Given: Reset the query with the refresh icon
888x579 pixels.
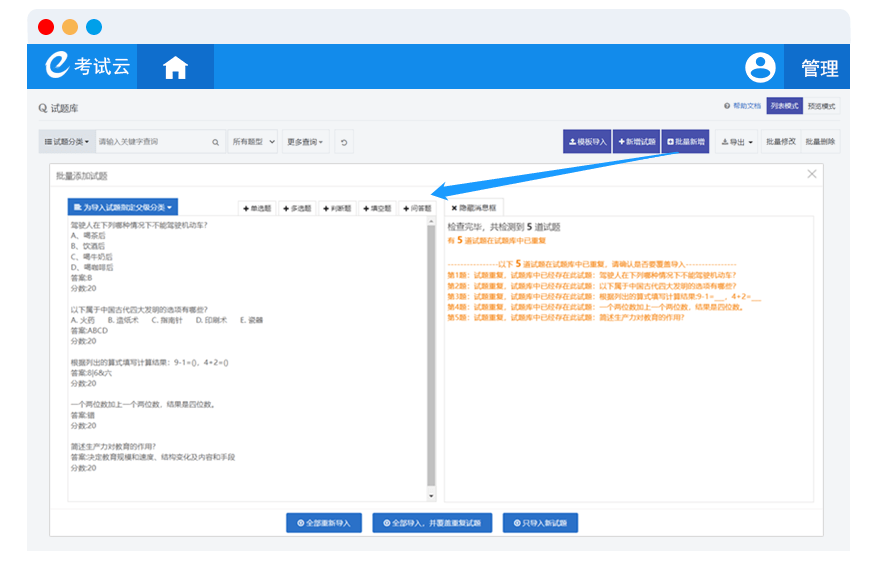Looking at the screenshot, I should coord(344,142).
